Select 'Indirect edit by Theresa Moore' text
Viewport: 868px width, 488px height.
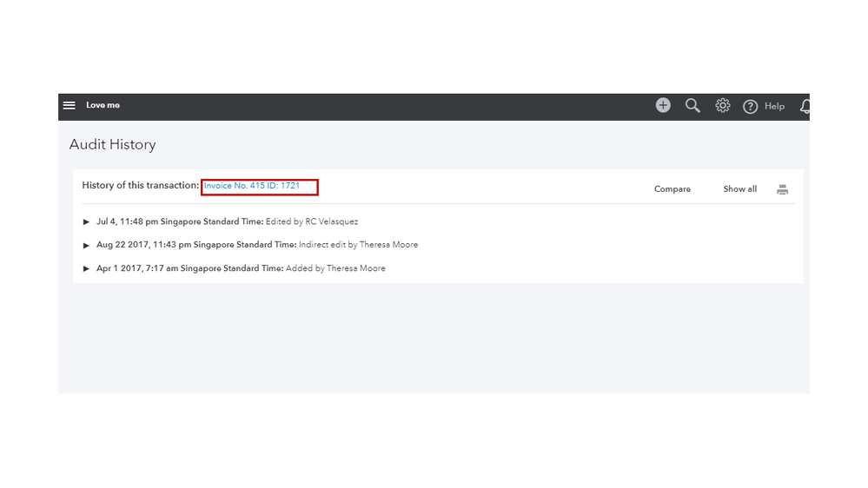(358, 245)
